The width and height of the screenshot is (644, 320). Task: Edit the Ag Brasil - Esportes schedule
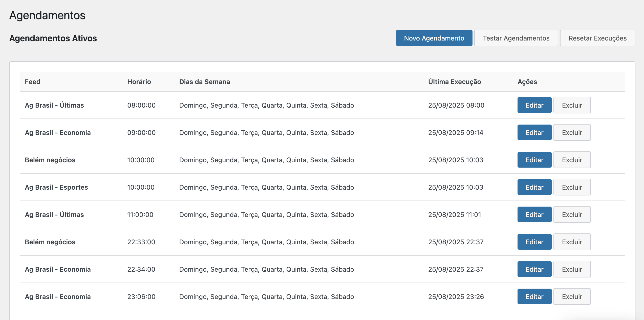pos(534,187)
